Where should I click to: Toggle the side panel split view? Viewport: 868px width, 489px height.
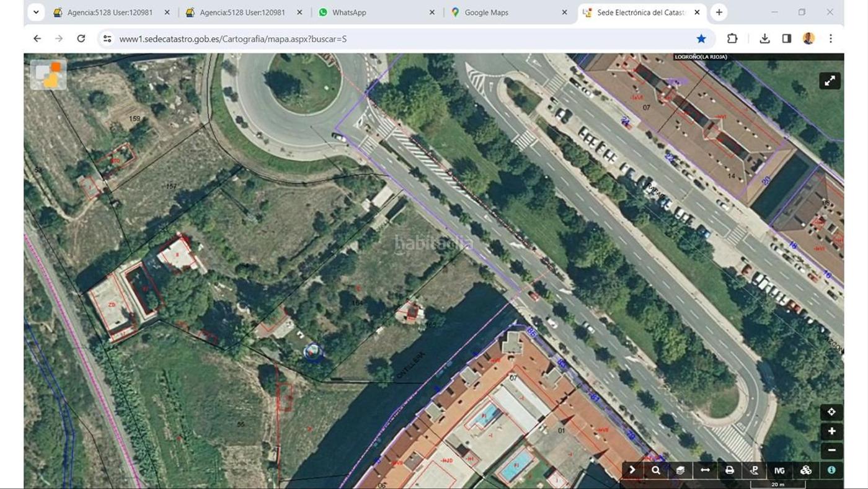787,38
